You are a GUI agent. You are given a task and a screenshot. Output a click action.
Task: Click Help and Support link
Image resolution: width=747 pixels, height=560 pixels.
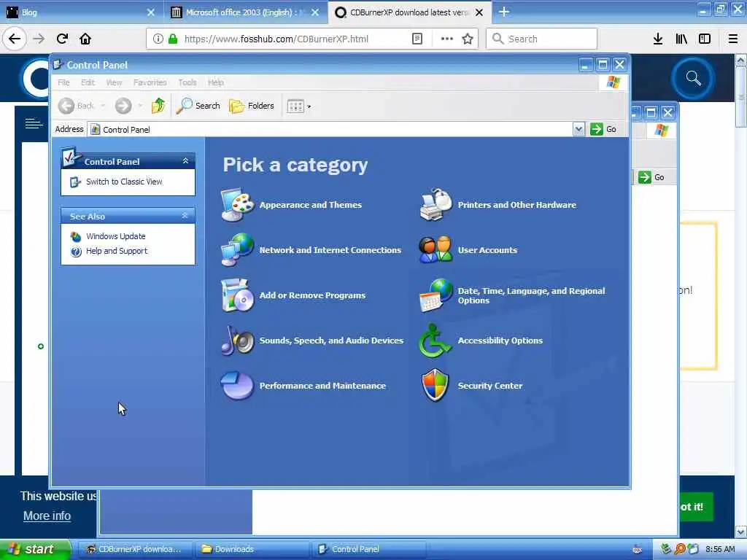pos(117,251)
